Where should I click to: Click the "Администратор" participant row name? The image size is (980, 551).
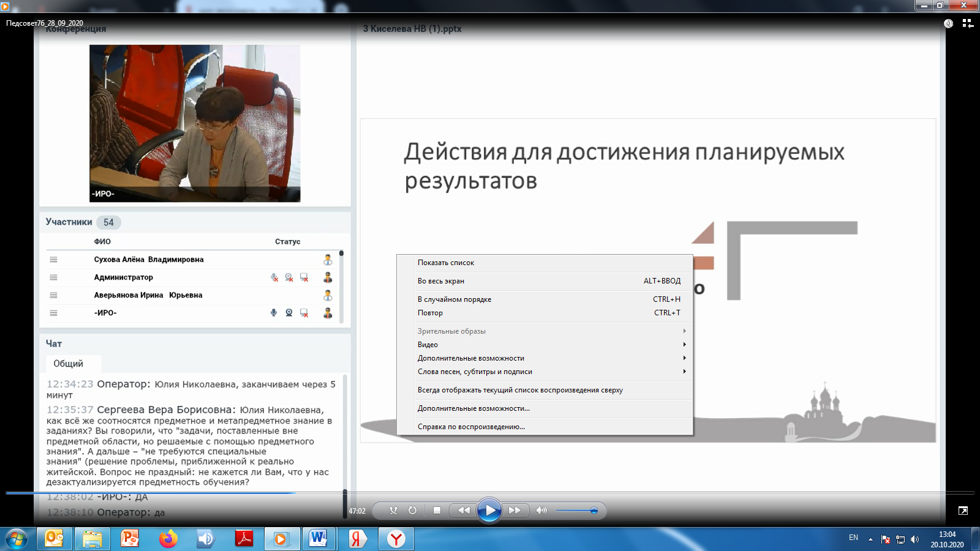pyautogui.click(x=124, y=277)
